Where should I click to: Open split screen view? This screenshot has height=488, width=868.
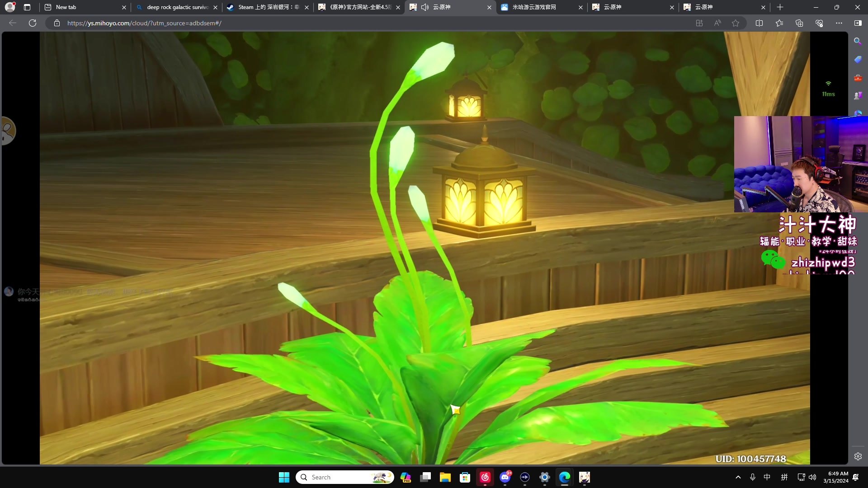759,23
